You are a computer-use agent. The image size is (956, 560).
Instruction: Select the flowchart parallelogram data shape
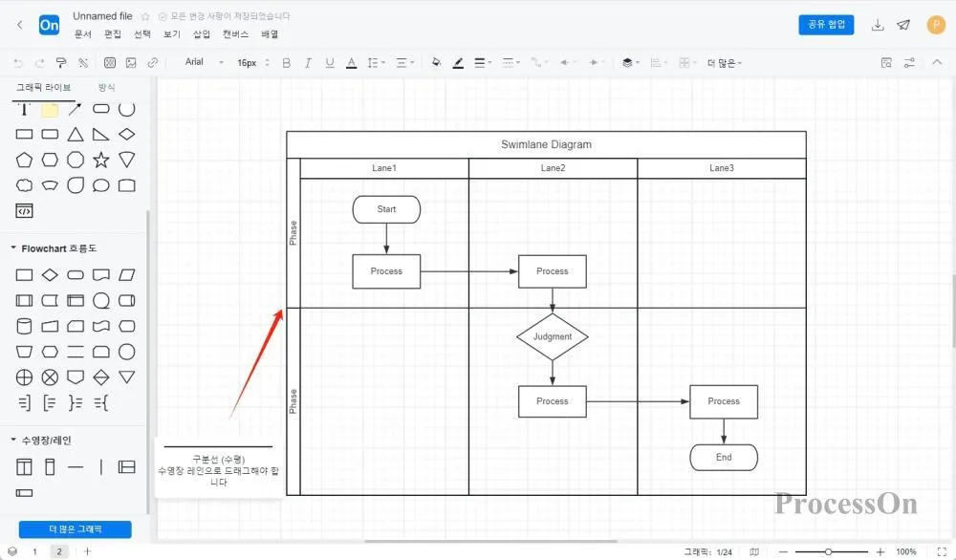point(127,275)
